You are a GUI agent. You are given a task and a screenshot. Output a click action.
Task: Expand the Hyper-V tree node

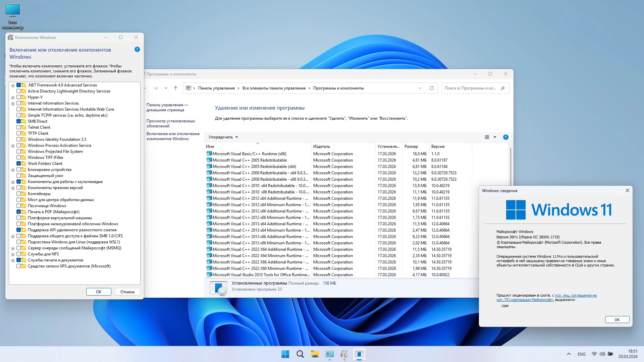pyautogui.click(x=13, y=98)
